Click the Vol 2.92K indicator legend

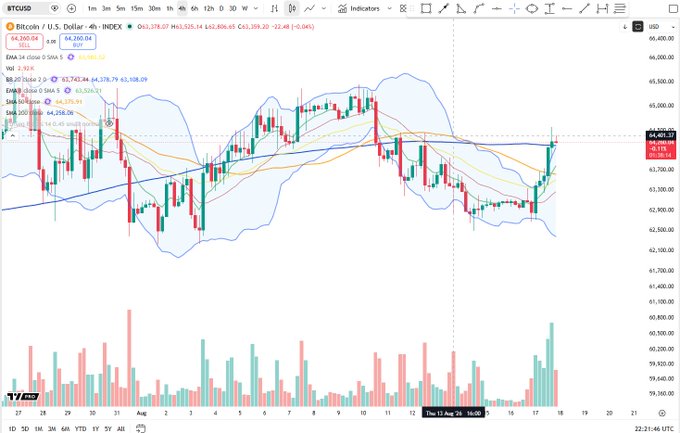20,69
